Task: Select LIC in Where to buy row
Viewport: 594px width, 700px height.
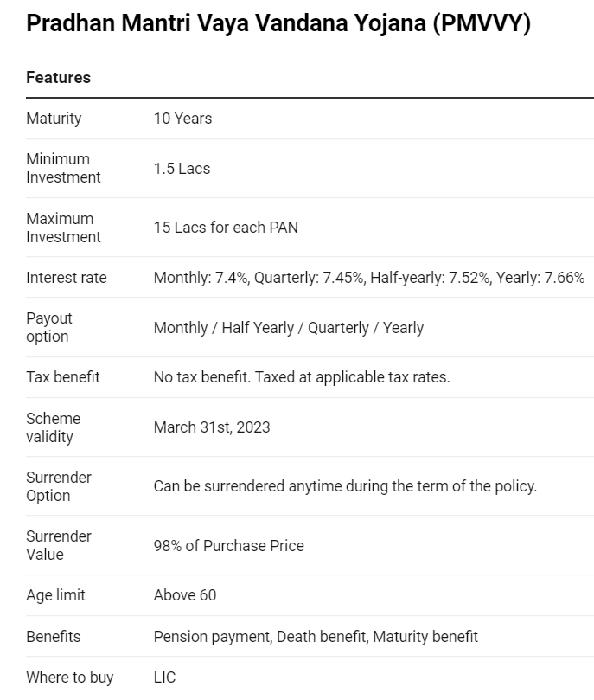Action: pyautogui.click(x=164, y=678)
